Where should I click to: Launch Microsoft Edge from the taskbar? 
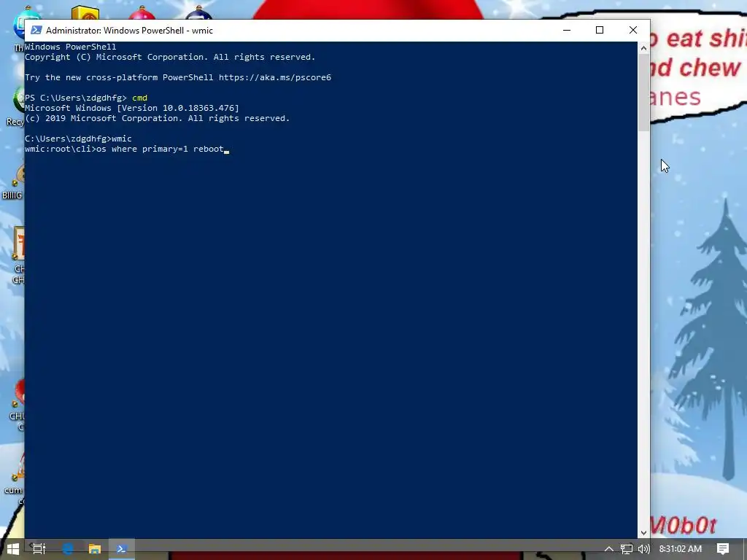pos(68,549)
